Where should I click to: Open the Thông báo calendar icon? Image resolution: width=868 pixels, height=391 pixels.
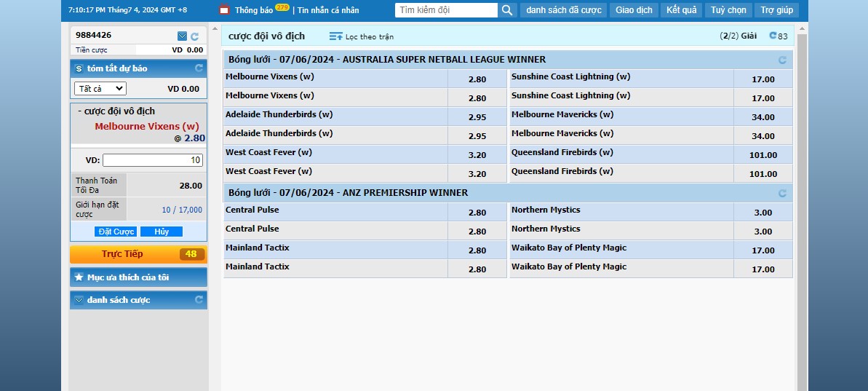click(224, 10)
